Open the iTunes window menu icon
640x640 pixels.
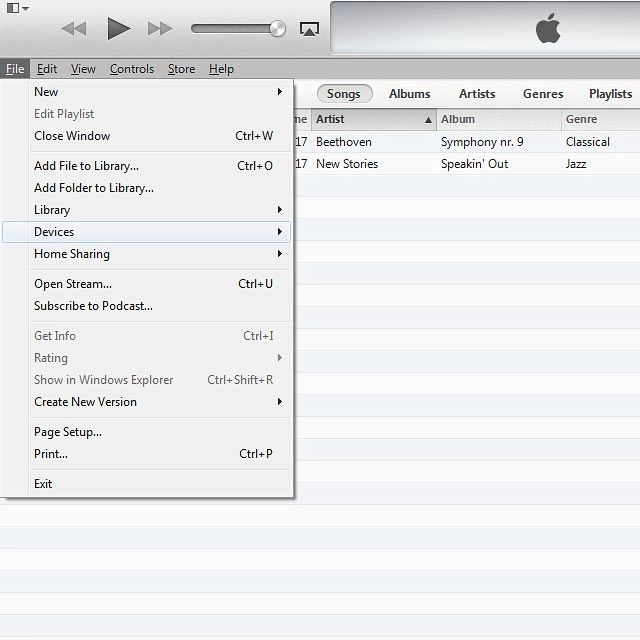pos(14,8)
